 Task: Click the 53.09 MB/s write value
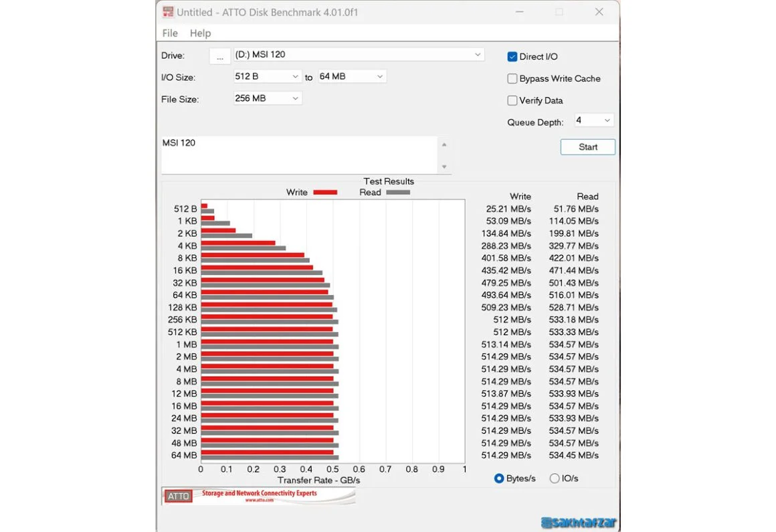click(x=508, y=221)
